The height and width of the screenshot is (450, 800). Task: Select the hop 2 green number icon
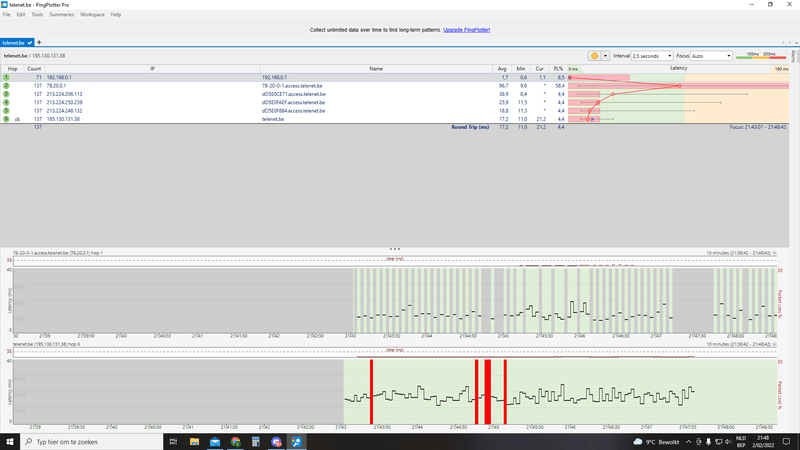pyautogui.click(x=6, y=86)
